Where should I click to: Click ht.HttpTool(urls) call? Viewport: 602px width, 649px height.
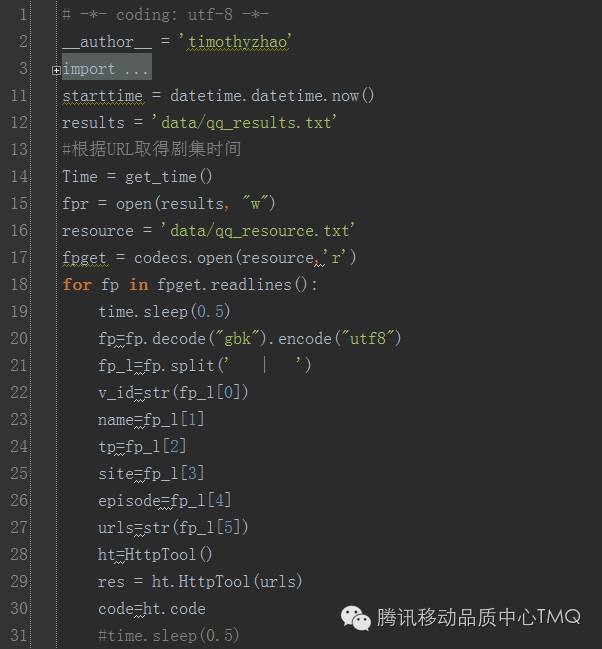point(227,582)
